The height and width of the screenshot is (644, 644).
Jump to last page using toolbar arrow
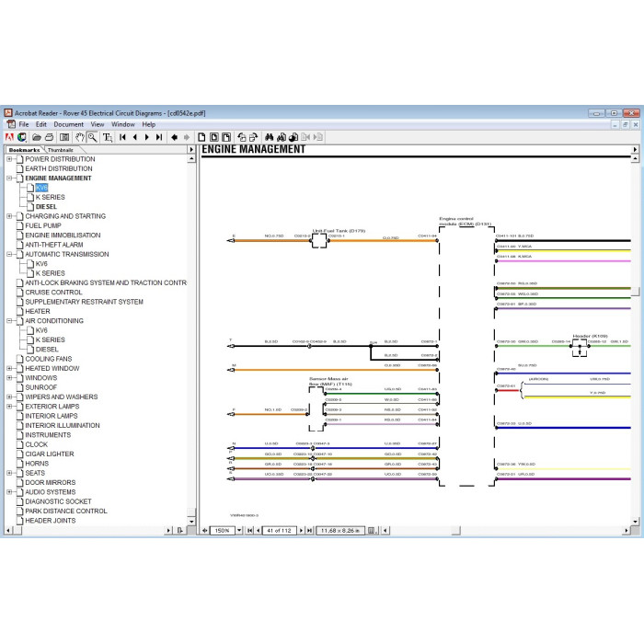pos(159,137)
